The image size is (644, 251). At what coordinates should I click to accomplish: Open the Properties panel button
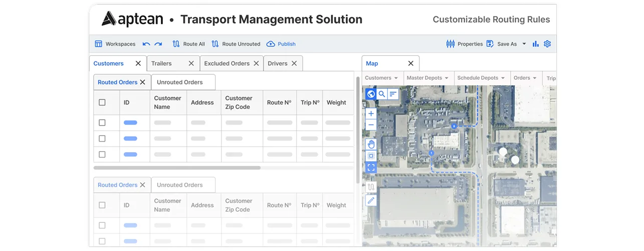[465, 44]
